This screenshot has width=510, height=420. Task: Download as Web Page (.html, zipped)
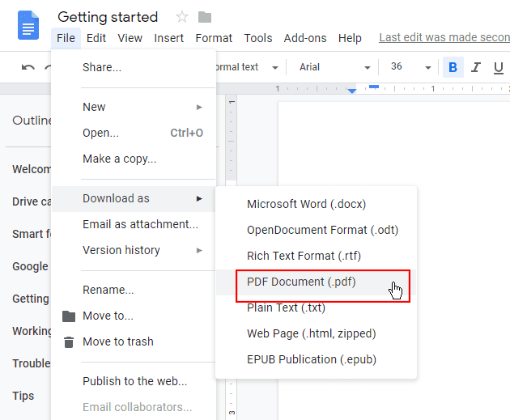pos(316,333)
